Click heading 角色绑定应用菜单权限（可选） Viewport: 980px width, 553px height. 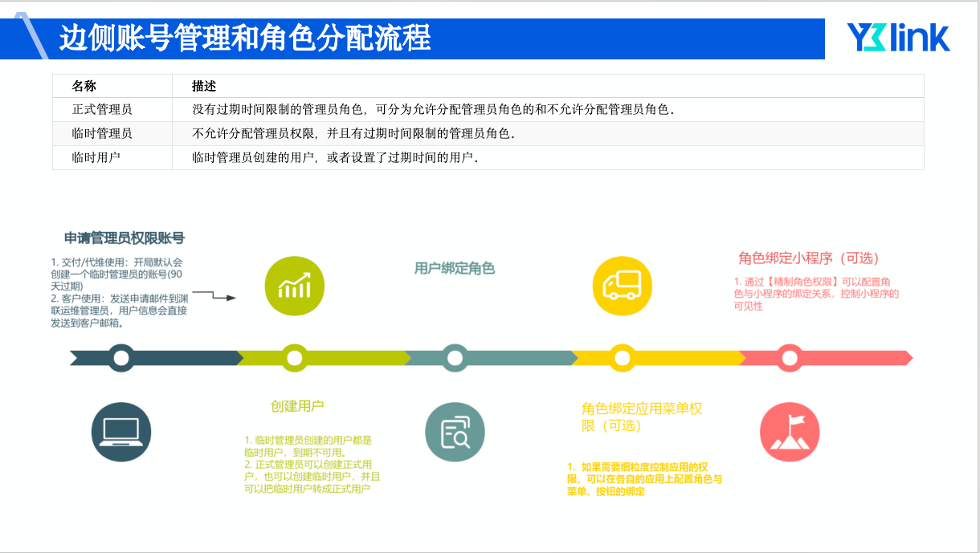click(x=642, y=417)
